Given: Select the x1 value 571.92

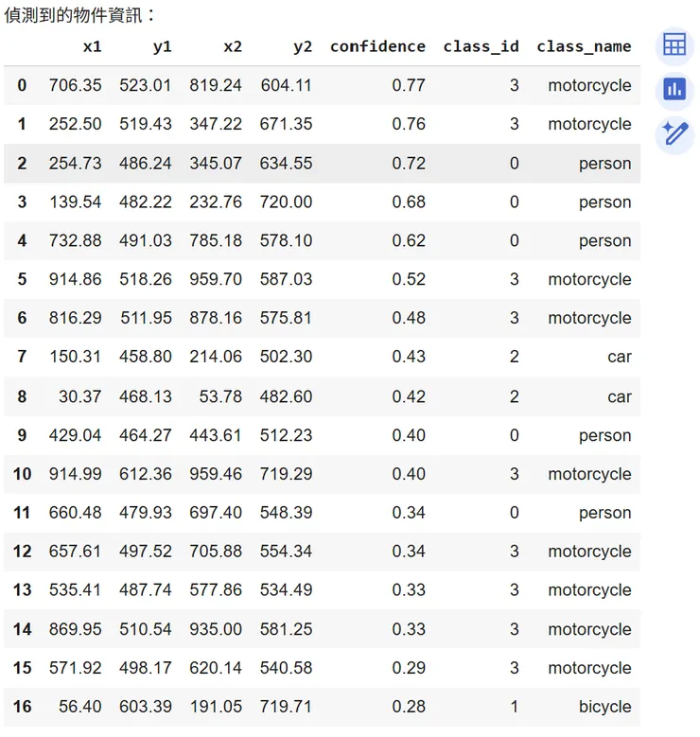Looking at the screenshot, I should click(x=76, y=668).
